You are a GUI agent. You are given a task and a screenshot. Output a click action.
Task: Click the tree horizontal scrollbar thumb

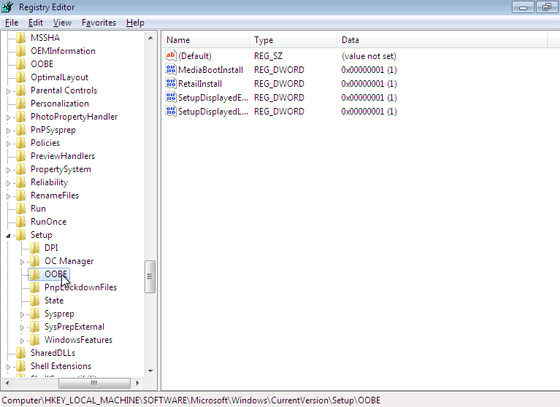click(x=94, y=383)
